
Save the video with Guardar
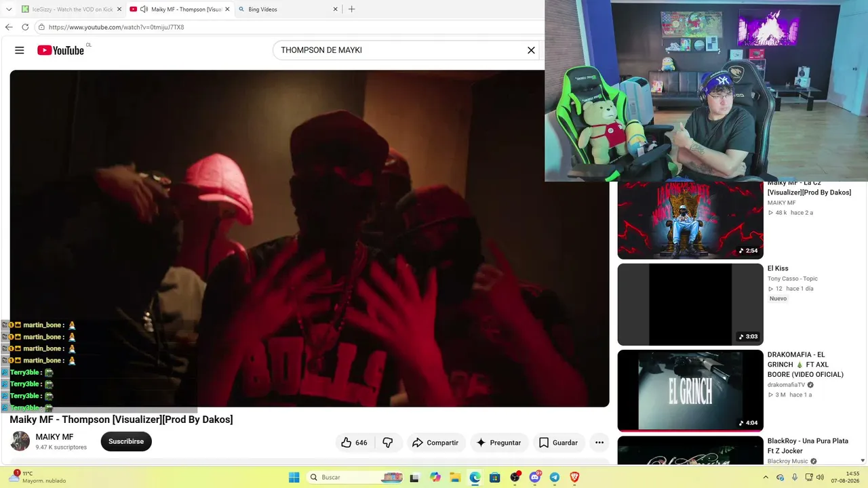[558, 443]
